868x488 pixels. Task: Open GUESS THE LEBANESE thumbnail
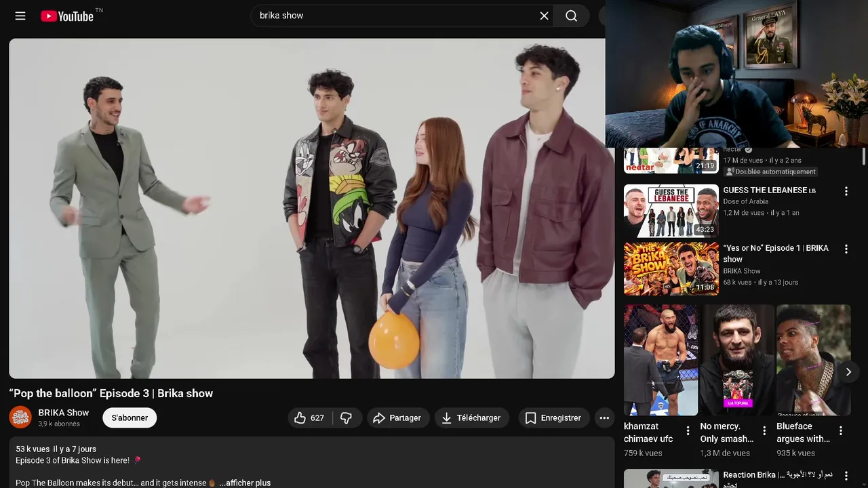tap(671, 211)
